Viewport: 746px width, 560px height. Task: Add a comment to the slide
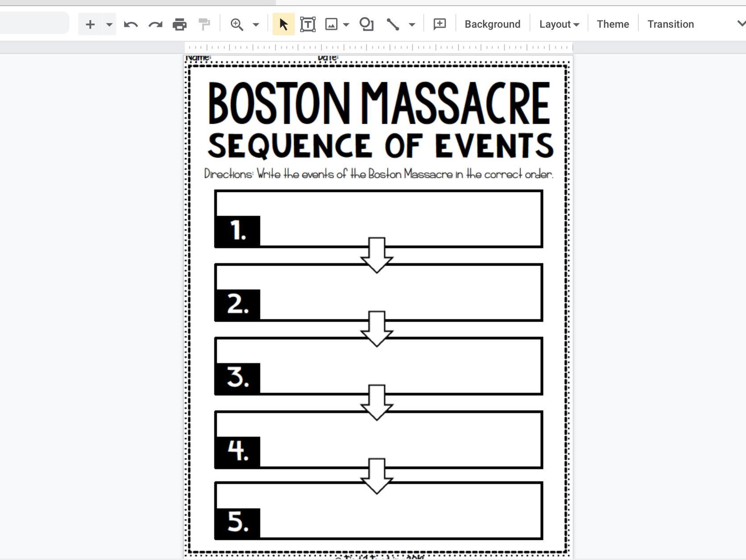point(440,24)
